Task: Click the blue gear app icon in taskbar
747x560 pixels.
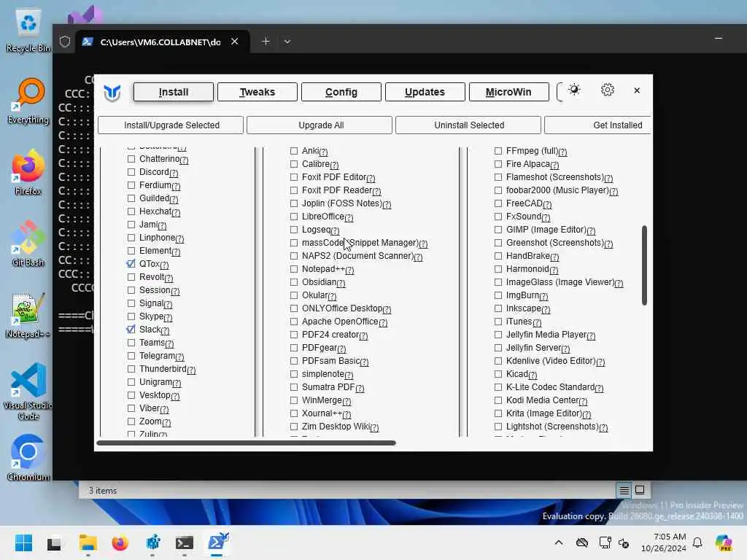Action: click(x=153, y=542)
